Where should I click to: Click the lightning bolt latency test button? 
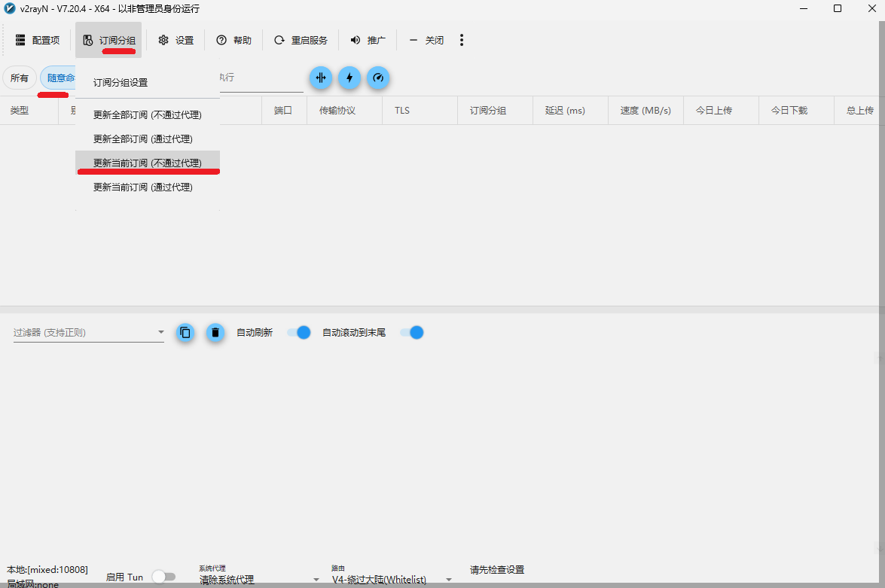[x=349, y=78]
